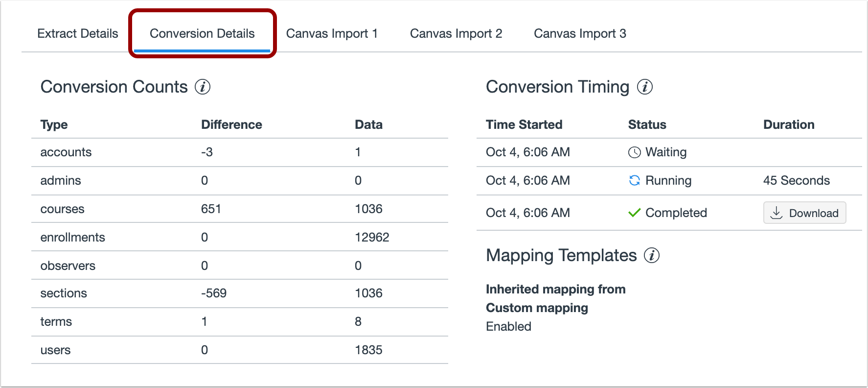The width and height of the screenshot is (868, 388).
Task: Click the Difference column header
Action: 231,124
